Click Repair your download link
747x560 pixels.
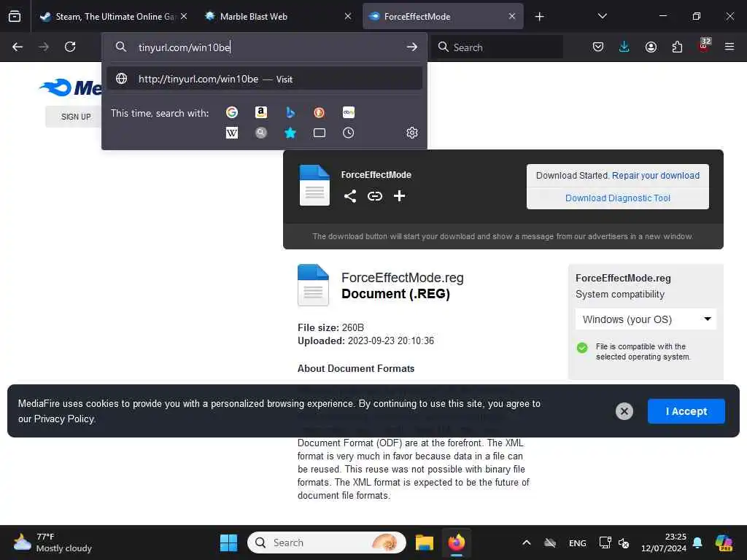point(656,175)
